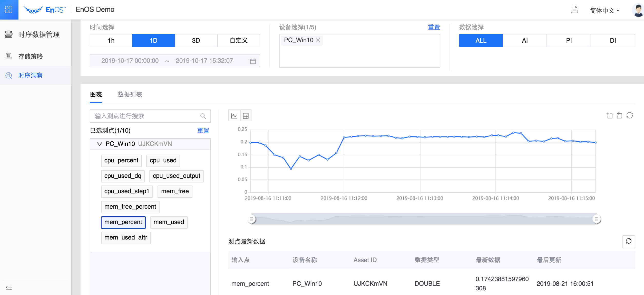Click the end date 2019-10-17 15:32:07 field
The width and height of the screenshot is (644, 295).
pos(204,61)
